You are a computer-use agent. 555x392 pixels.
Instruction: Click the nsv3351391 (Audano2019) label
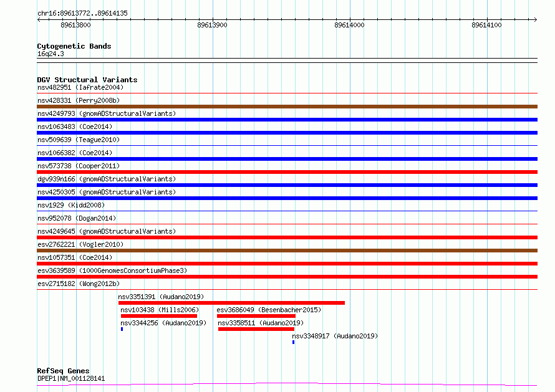point(161,297)
